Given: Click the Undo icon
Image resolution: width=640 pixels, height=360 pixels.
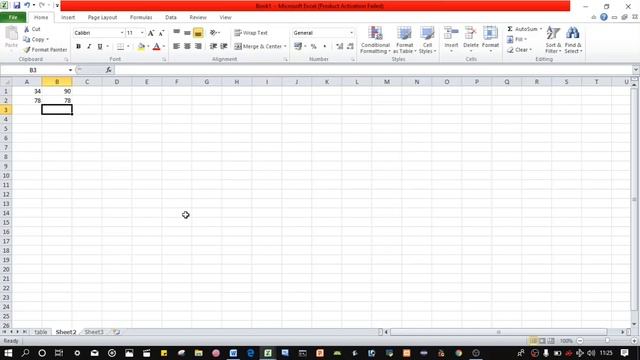Looking at the screenshot, I should (x=27, y=5).
